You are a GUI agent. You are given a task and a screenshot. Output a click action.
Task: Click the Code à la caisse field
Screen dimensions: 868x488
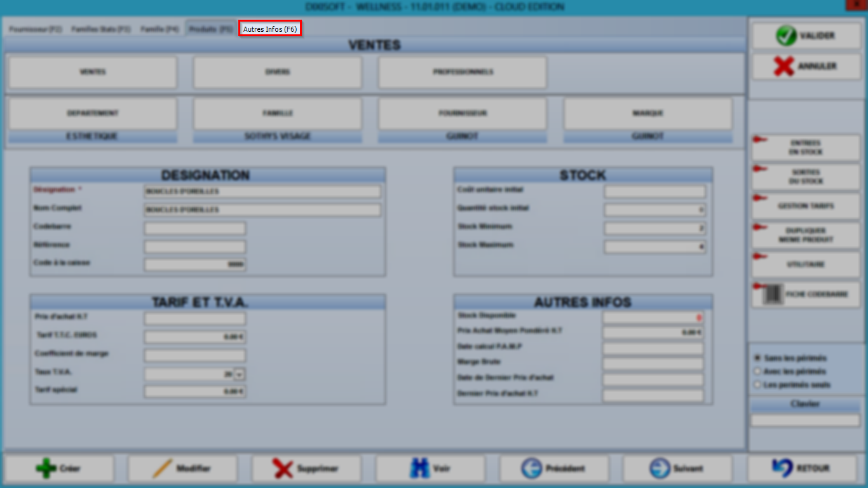pyautogui.click(x=195, y=264)
